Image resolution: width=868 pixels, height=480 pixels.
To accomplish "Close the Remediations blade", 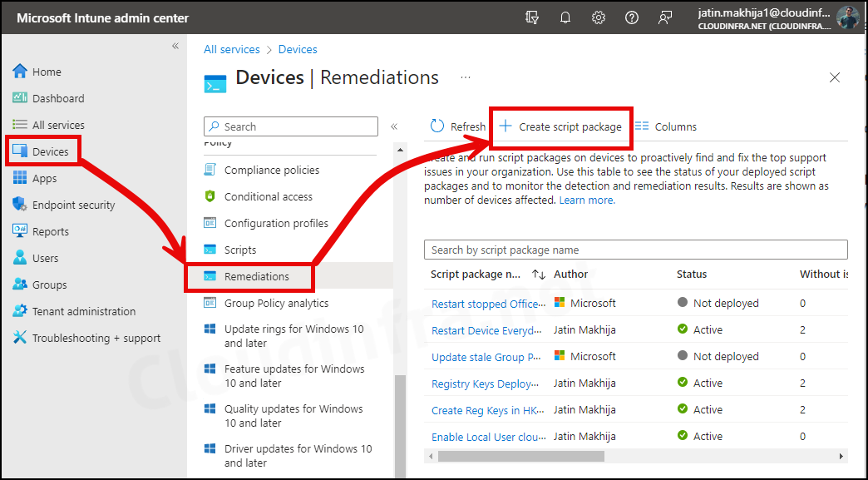I will click(834, 77).
